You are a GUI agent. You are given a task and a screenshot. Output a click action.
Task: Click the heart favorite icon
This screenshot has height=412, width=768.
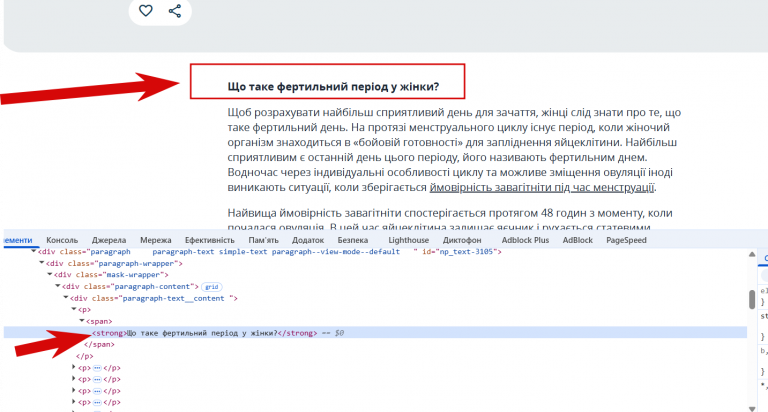[145, 10]
